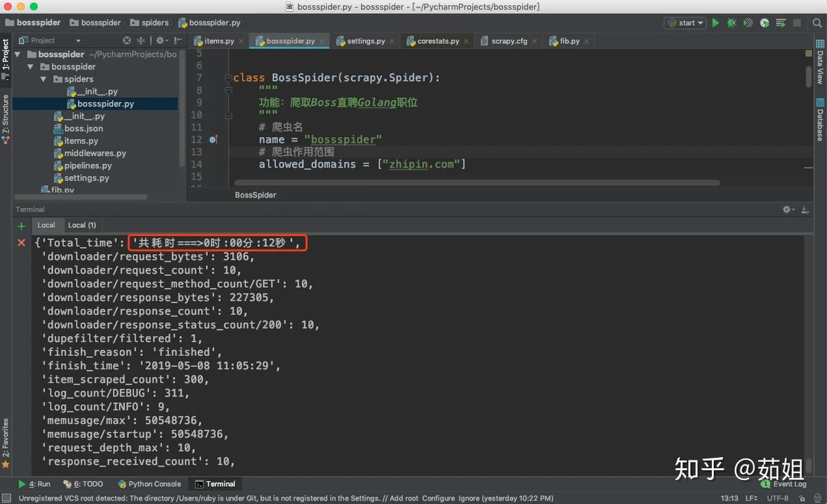
Task: Hide the Project tool window panel
Action: click(x=176, y=41)
